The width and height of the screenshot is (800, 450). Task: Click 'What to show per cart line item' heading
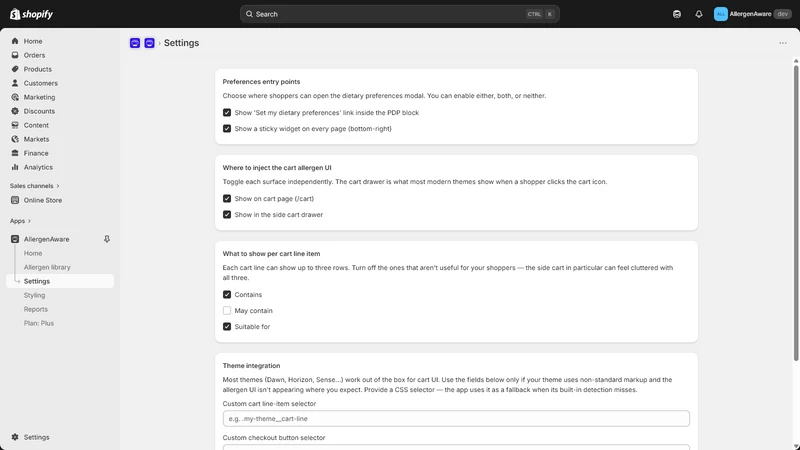(271, 254)
